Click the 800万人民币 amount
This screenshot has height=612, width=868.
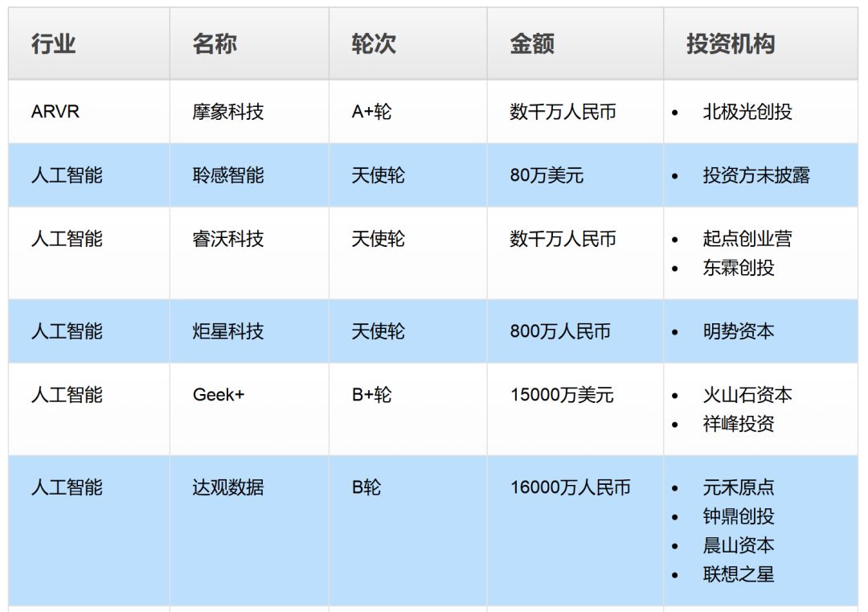click(x=560, y=331)
